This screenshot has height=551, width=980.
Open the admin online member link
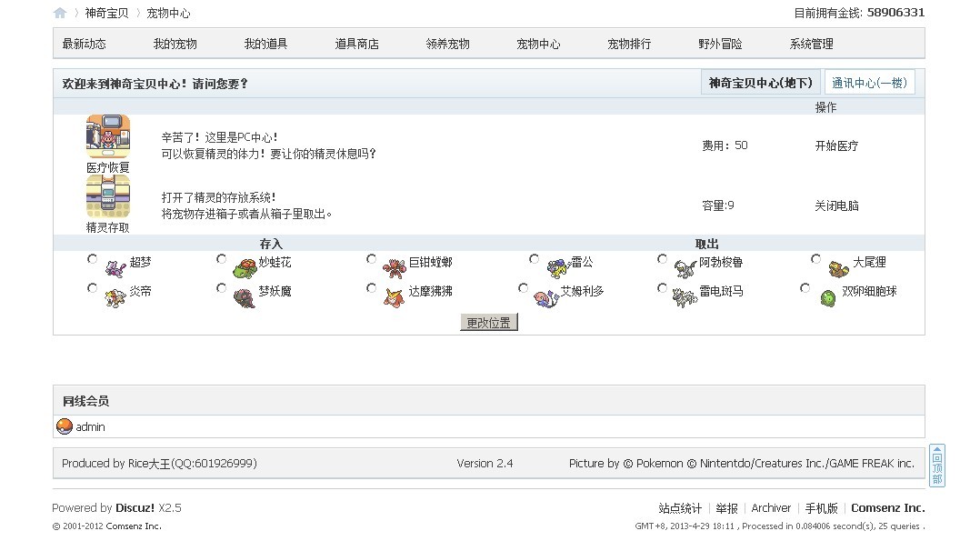[90, 426]
